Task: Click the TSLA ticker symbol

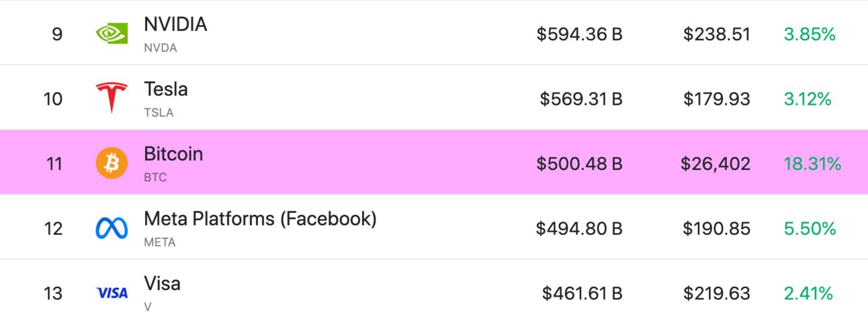Action: pos(159,113)
